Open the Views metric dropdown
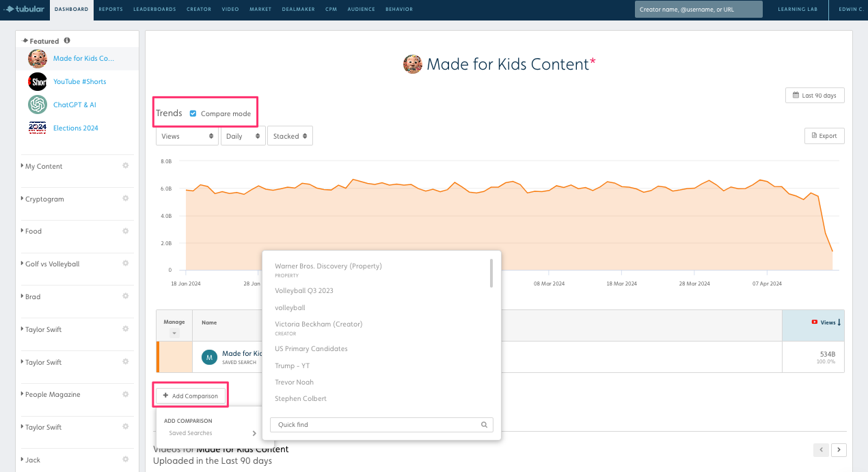Image resolution: width=868 pixels, height=472 pixels. click(187, 136)
